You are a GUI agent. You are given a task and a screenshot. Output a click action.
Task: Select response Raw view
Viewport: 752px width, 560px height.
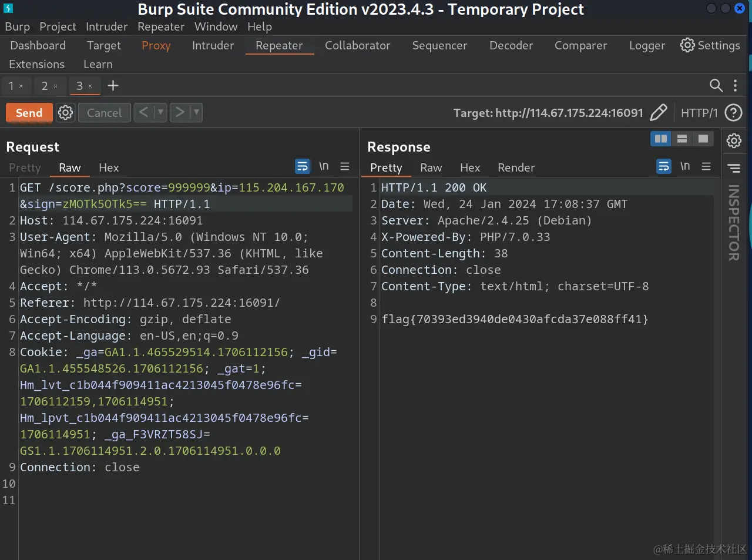tap(431, 167)
